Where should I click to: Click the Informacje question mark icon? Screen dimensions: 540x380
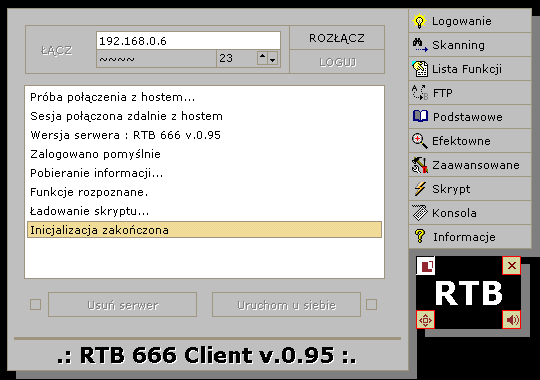click(420, 237)
